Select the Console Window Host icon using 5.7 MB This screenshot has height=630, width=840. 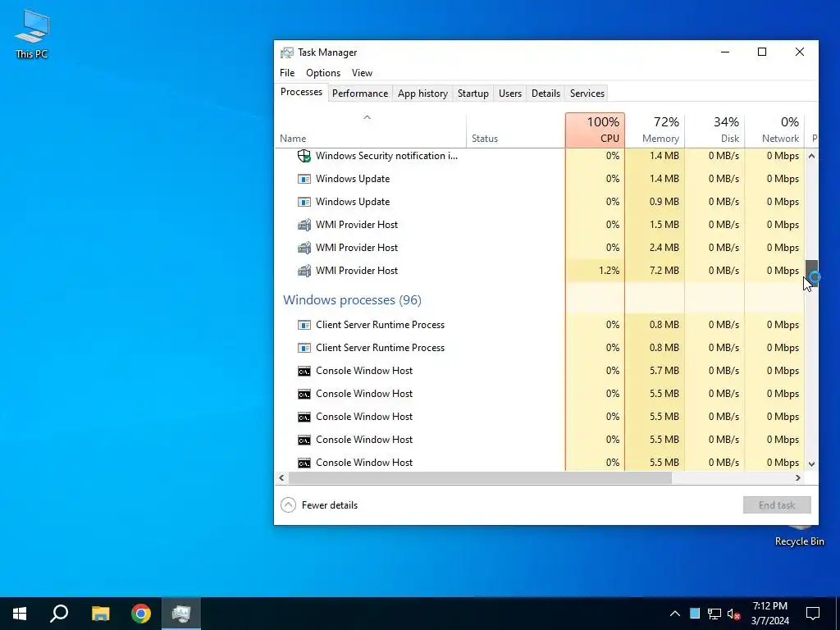coord(304,371)
